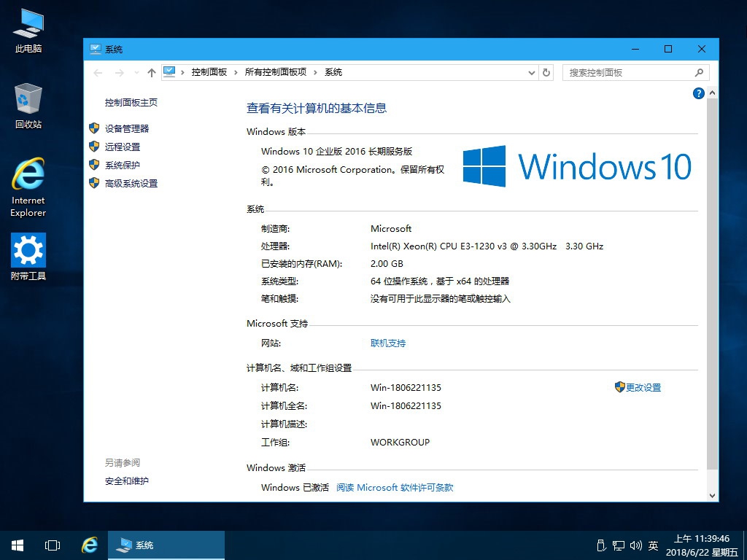
Task: Click 所有控制面板项 breadcrumb segment
Action: tap(275, 72)
